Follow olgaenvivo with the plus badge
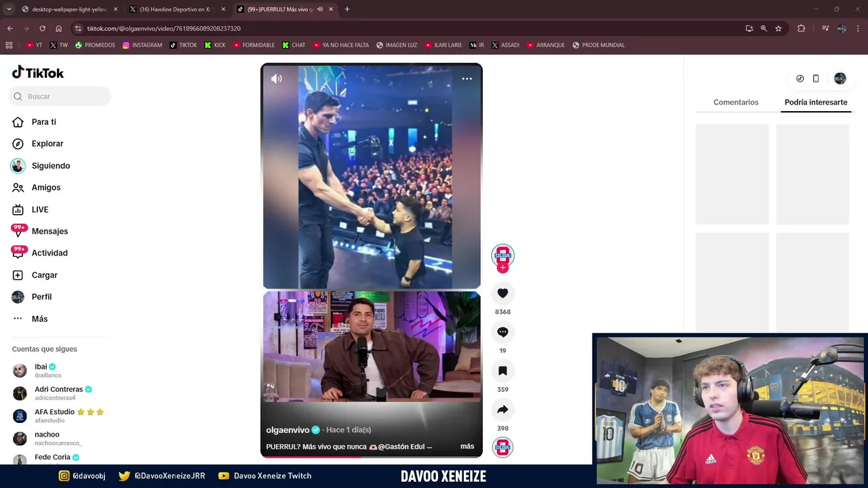 [502, 268]
